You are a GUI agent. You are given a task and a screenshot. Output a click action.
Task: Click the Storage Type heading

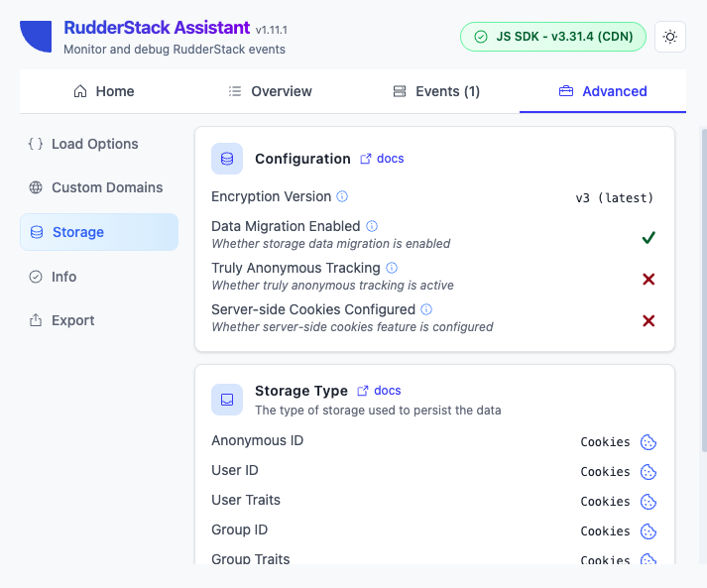pyautogui.click(x=301, y=391)
